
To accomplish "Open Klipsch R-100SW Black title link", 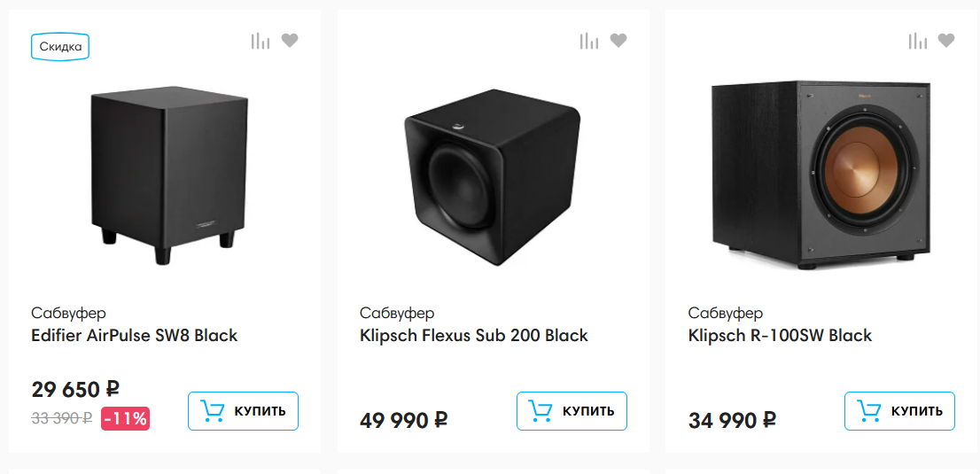I will 780,336.
